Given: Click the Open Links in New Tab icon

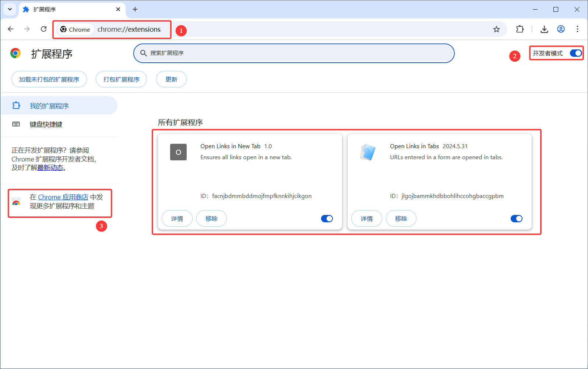Looking at the screenshot, I should (x=178, y=152).
